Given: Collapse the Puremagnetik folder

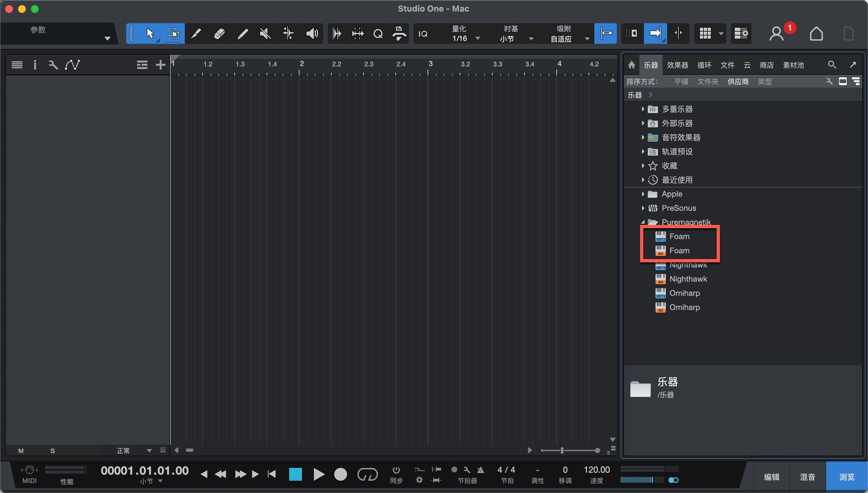Looking at the screenshot, I should tap(643, 222).
